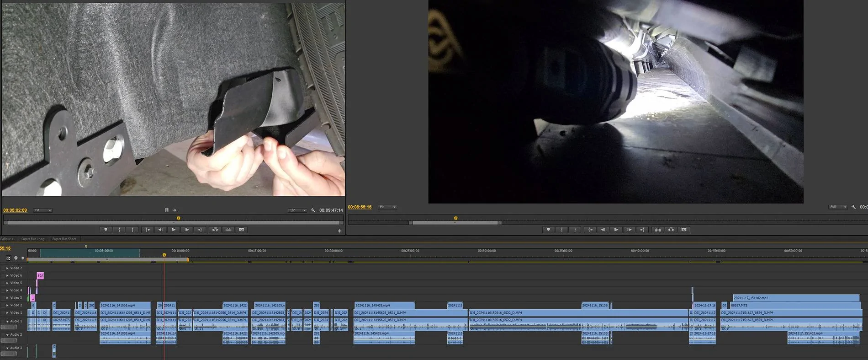Image resolution: width=868 pixels, height=360 pixels.
Task: Open the Source monitor button editor plus icon
Action: point(339,231)
